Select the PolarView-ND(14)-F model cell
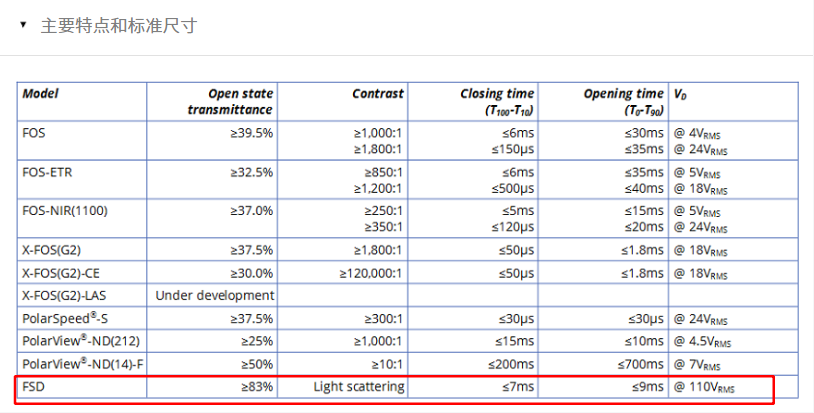The height and width of the screenshot is (413, 814). [83, 364]
